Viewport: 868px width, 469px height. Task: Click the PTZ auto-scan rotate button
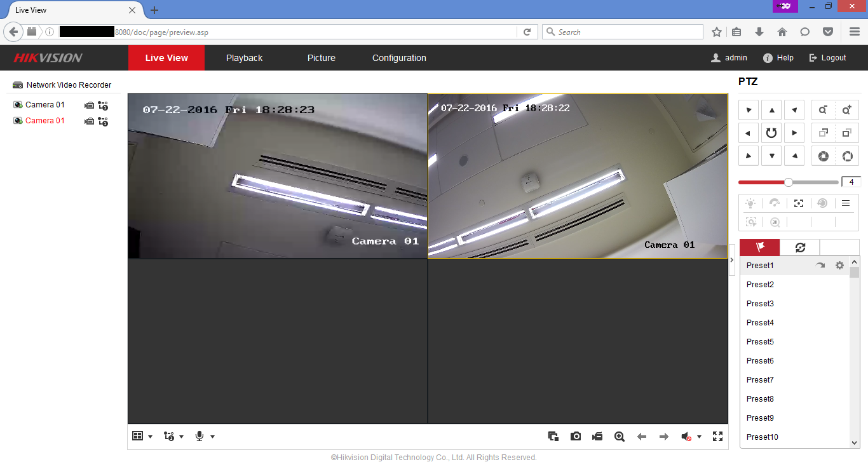click(771, 133)
